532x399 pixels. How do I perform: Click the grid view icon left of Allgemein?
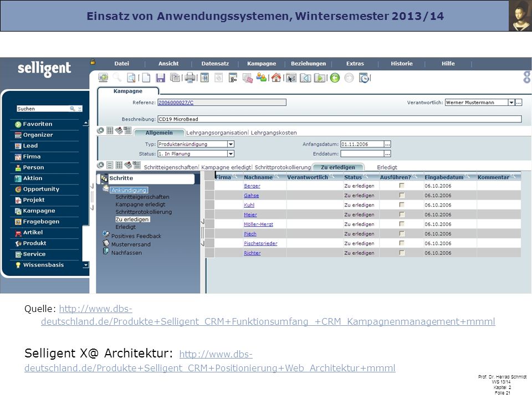(110, 131)
